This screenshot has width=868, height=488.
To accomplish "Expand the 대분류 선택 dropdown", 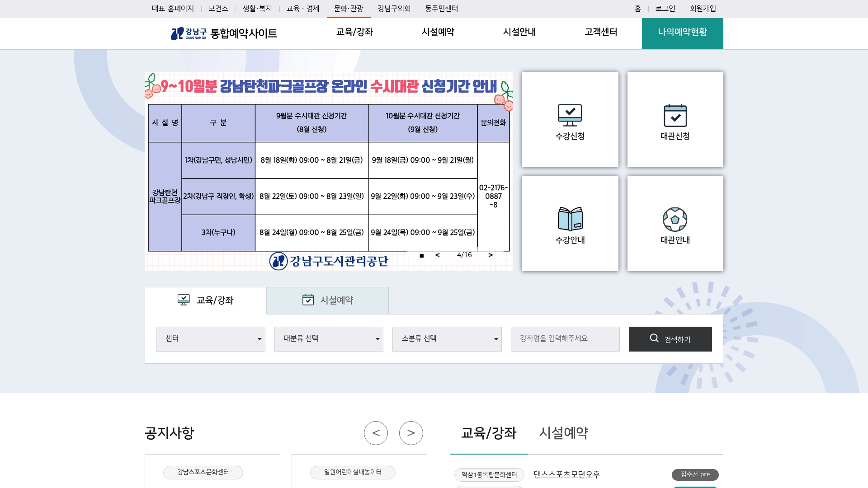I will (329, 339).
